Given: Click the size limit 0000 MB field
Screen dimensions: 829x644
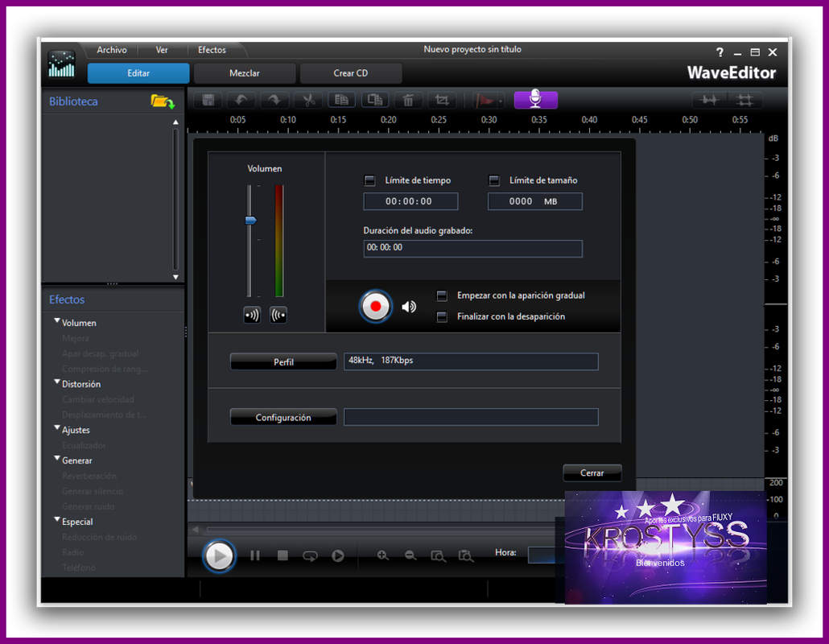Looking at the screenshot, I should click(x=535, y=201).
